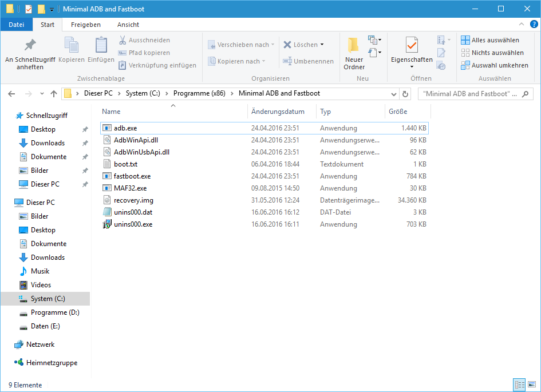Sort by the Änderungsdatum column header
Screen dimensions: 541x392
click(282, 112)
